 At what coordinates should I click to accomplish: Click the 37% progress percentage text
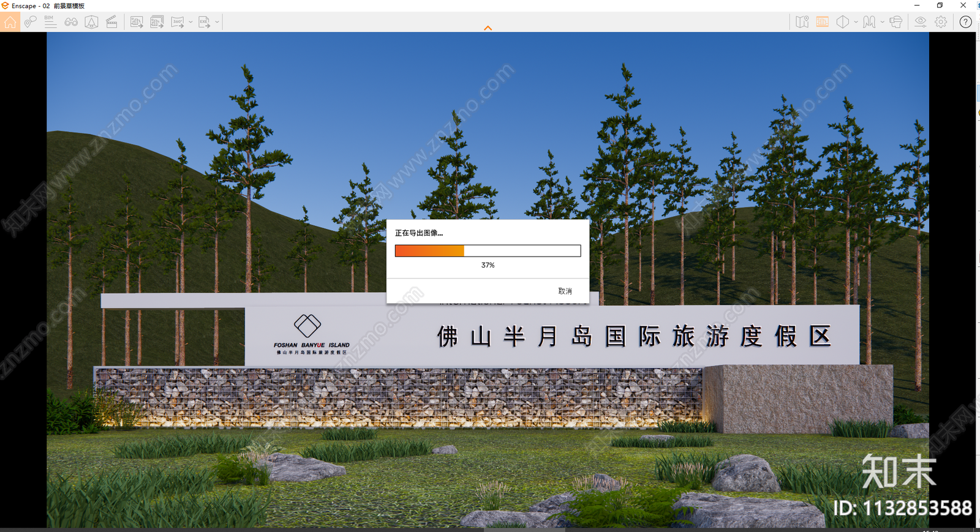pyautogui.click(x=488, y=265)
